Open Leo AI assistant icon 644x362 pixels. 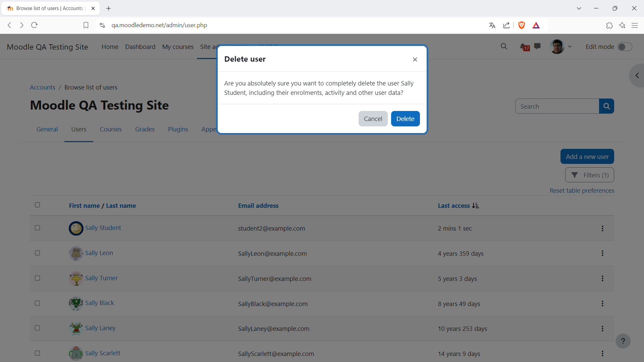[x=622, y=25]
